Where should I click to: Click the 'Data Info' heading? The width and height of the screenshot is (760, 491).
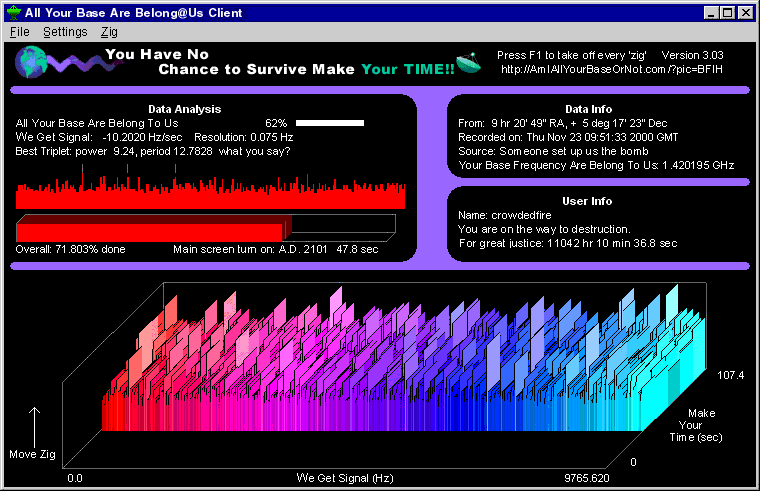[588, 109]
